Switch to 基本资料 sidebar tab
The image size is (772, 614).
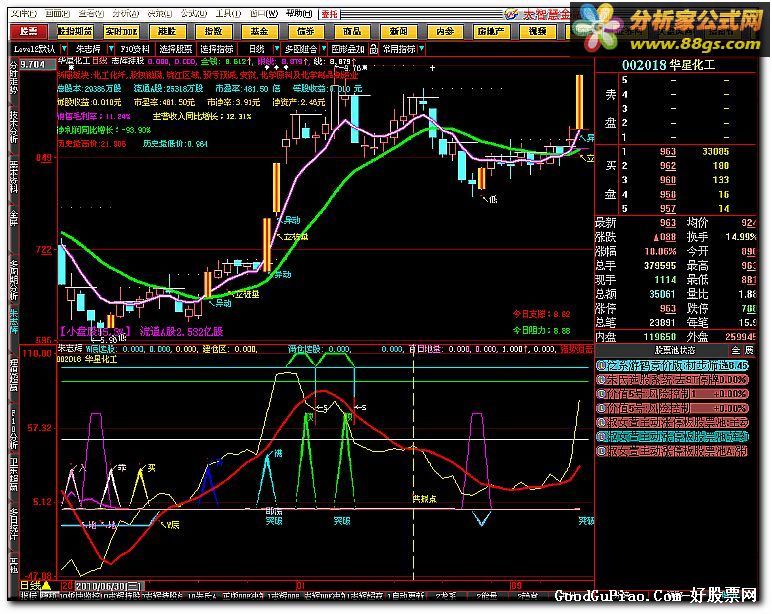pos(13,176)
